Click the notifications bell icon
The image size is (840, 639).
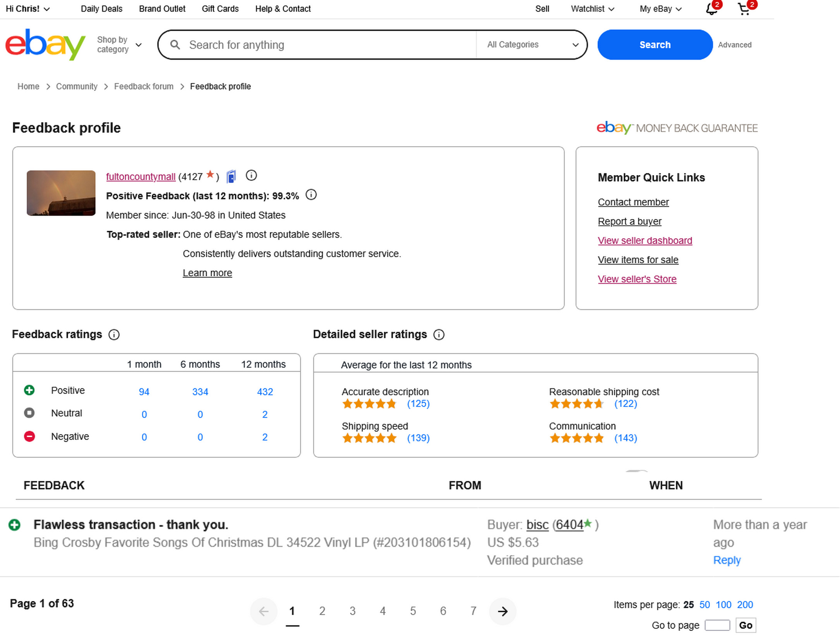point(711,9)
